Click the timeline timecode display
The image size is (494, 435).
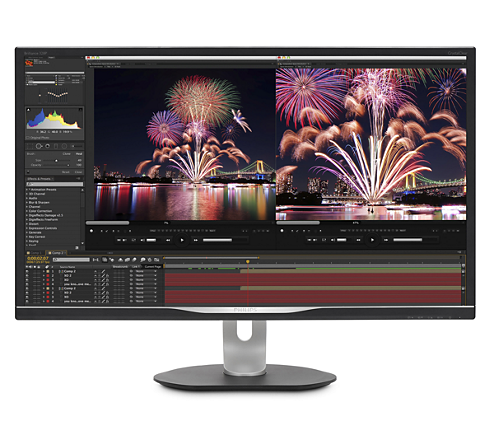[x=38, y=258]
